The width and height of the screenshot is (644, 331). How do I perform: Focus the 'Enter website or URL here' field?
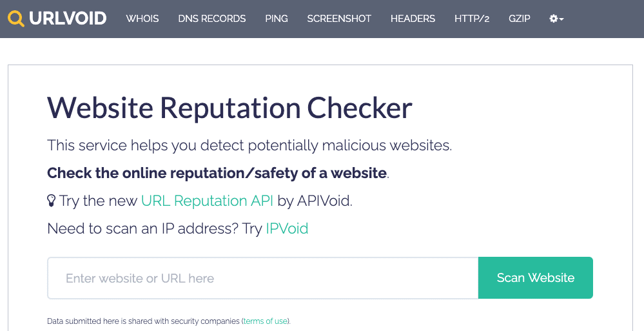click(263, 278)
